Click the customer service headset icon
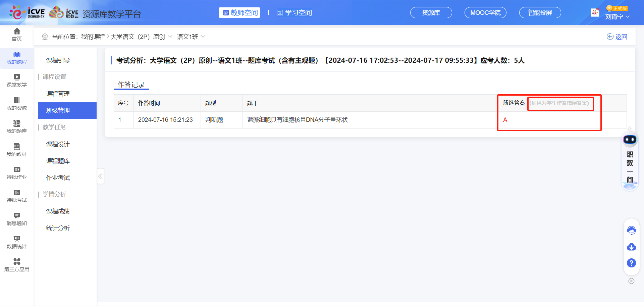The image size is (644, 306). pyautogui.click(x=631, y=231)
